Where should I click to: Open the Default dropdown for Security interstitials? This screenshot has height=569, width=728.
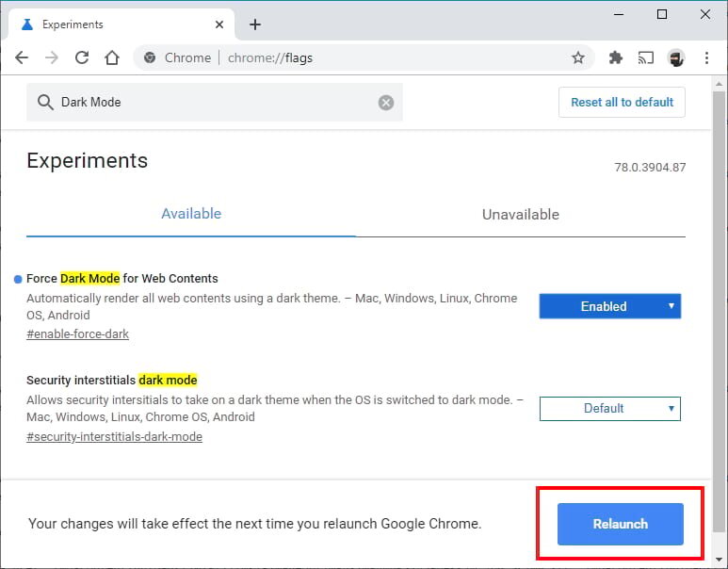coord(610,408)
